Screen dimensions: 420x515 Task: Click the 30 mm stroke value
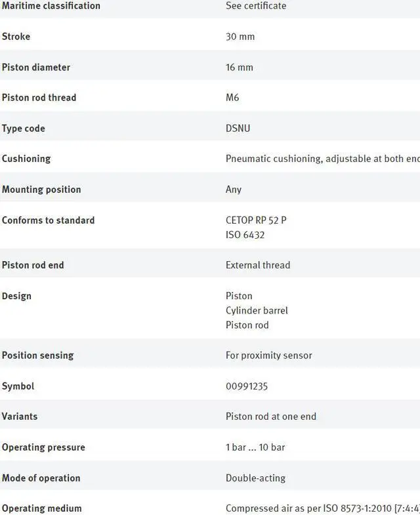click(x=240, y=37)
